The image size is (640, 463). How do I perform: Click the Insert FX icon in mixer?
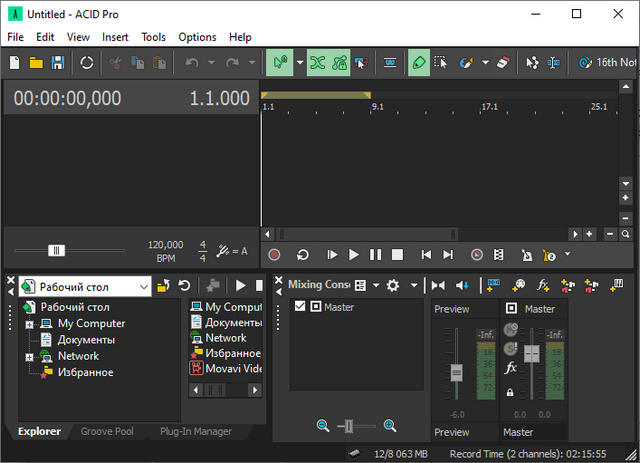543,285
